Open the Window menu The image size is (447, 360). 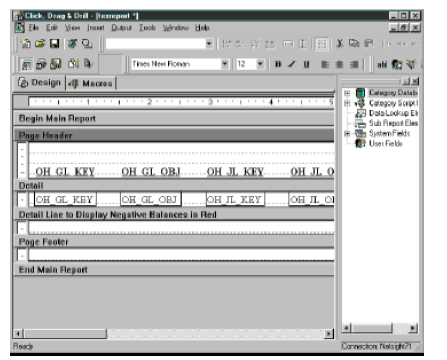pyautogui.click(x=176, y=28)
